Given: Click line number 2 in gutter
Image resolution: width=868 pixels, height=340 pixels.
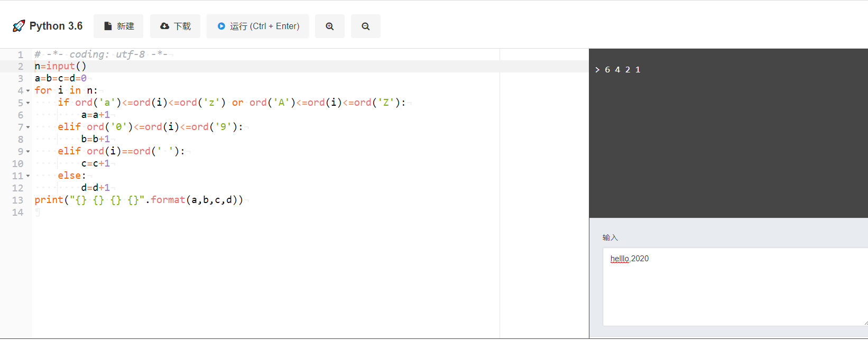Looking at the screenshot, I should coord(21,67).
